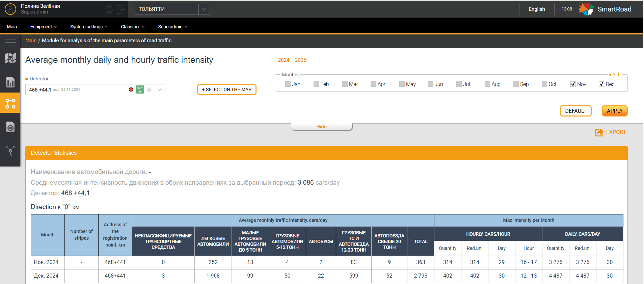Open the Equipment menu

[44, 27]
